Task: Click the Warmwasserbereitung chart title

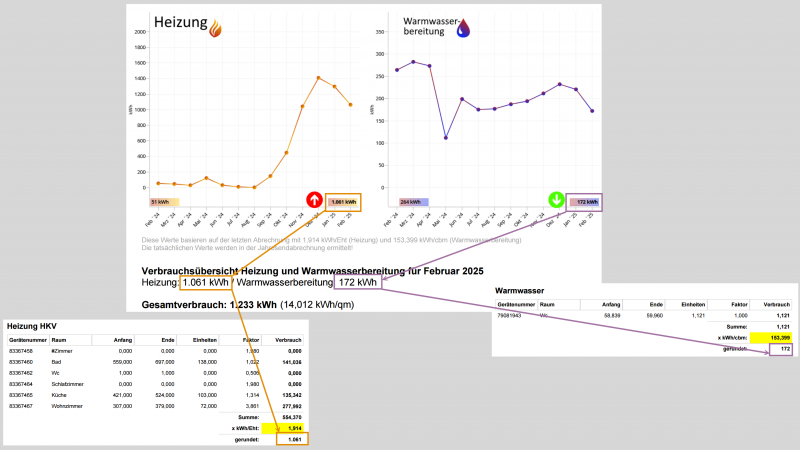Action: [431, 27]
